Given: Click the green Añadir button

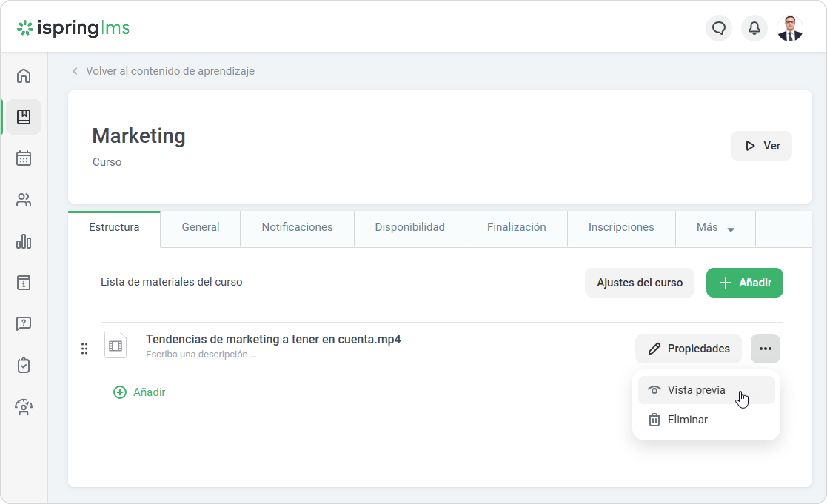Looking at the screenshot, I should pyautogui.click(x=744, y=283).
